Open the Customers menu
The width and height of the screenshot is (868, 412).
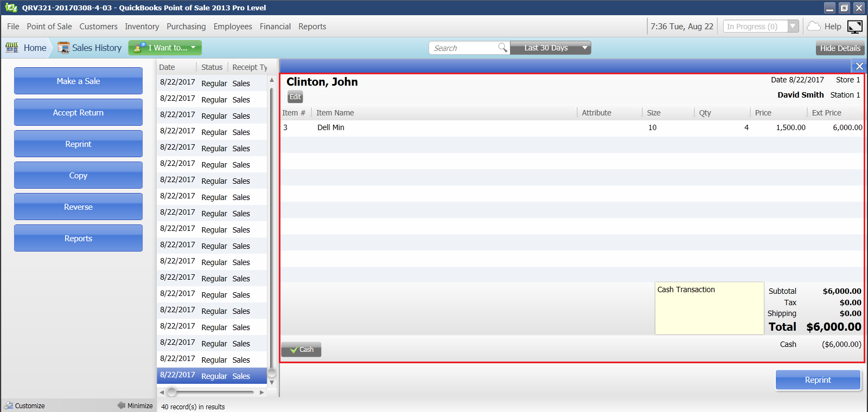(98, 26)
